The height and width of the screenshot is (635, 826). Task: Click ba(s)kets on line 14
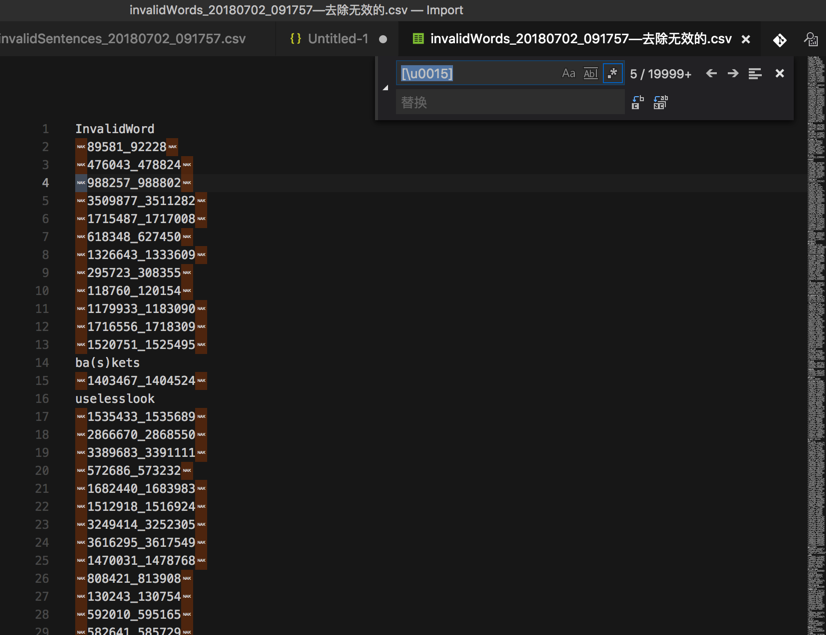(x=107, y=363)
